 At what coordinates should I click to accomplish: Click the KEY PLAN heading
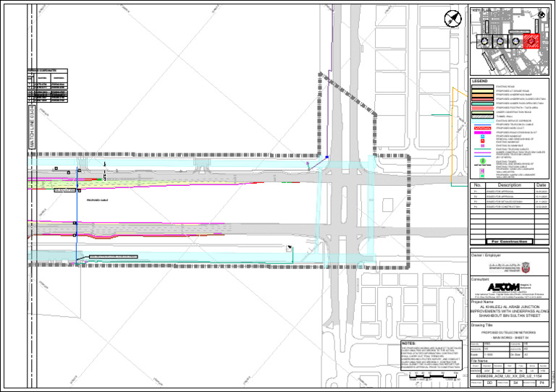pos(482,11)
